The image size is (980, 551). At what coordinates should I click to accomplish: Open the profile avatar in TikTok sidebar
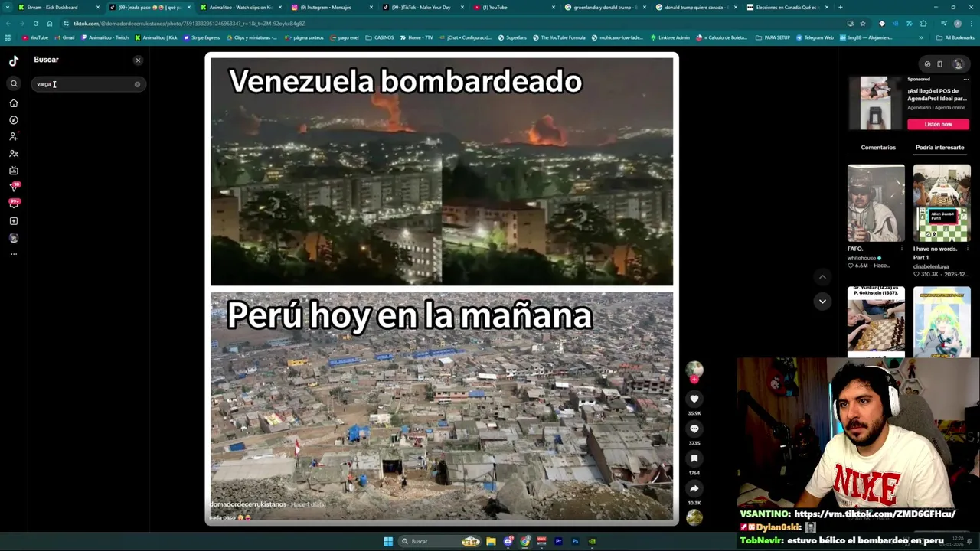point(14,238)
